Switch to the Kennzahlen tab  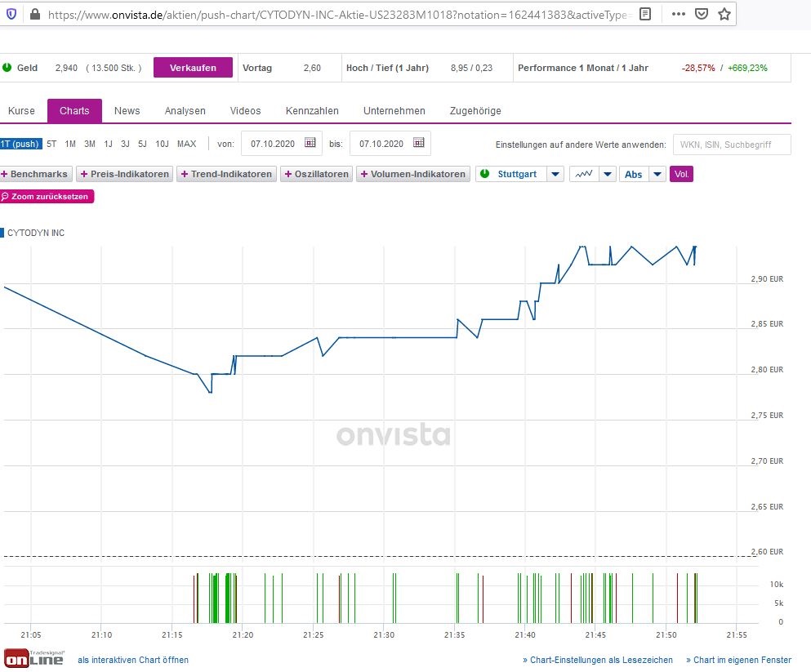311,110
